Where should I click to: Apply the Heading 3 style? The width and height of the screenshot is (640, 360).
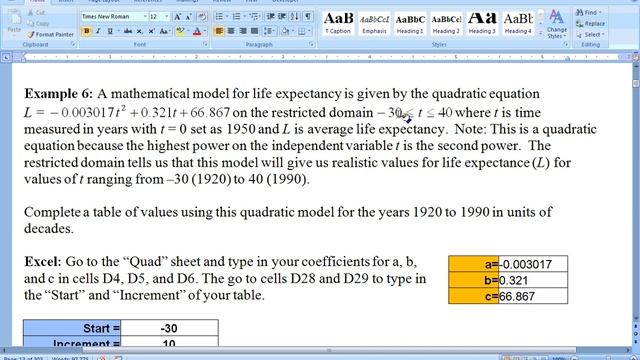click(x=482, y=23)
